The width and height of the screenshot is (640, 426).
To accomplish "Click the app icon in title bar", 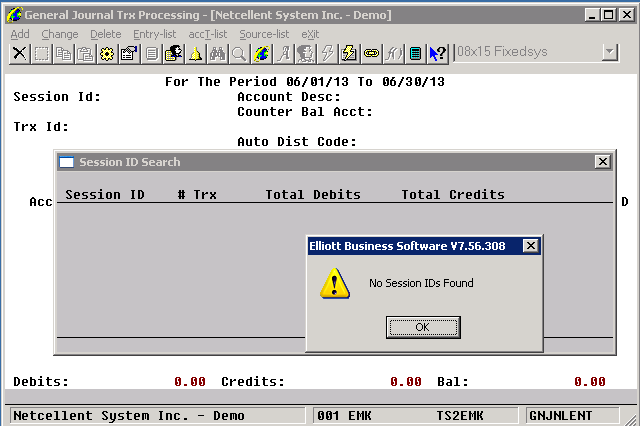I will [x=14, y=15].
